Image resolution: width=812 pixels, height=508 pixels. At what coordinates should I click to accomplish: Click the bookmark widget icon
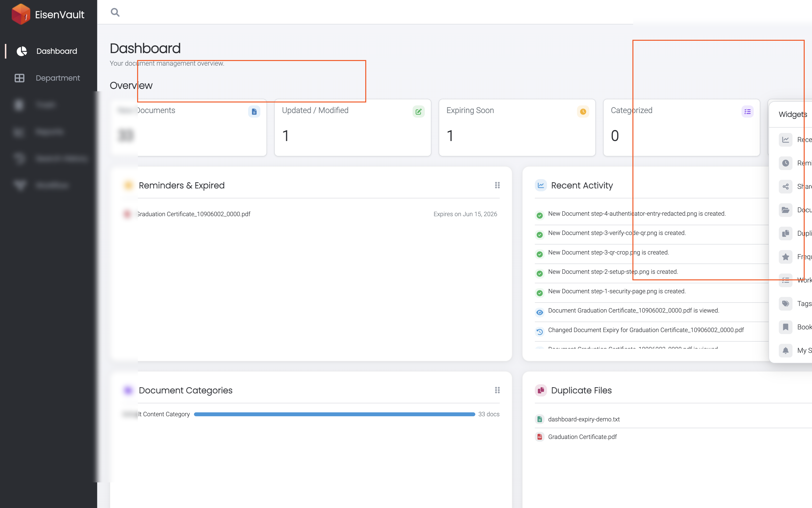785,327
